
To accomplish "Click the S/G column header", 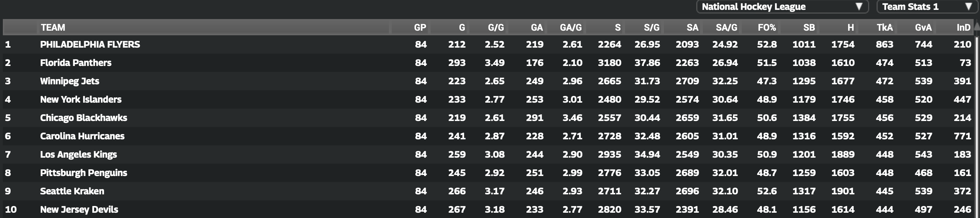I will pos(651,28).
